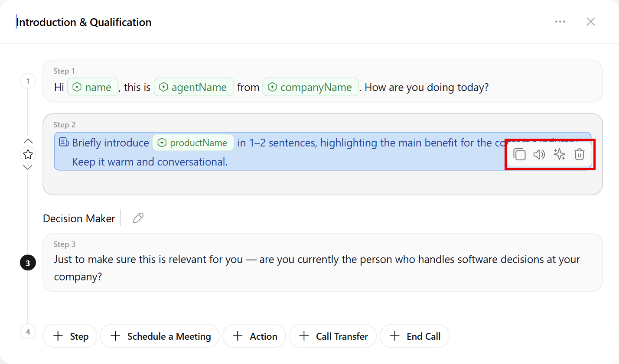The image size is (619, 364).
Task: Click the Decision Maker label
Action: point(79,218)
